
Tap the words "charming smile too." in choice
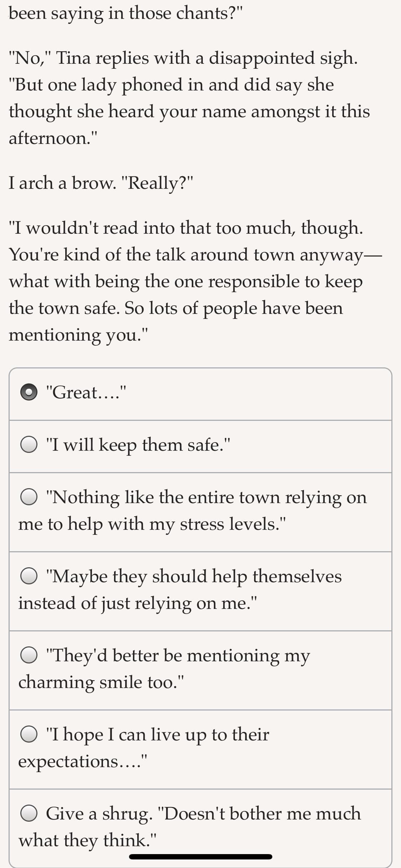pos(101,682)
